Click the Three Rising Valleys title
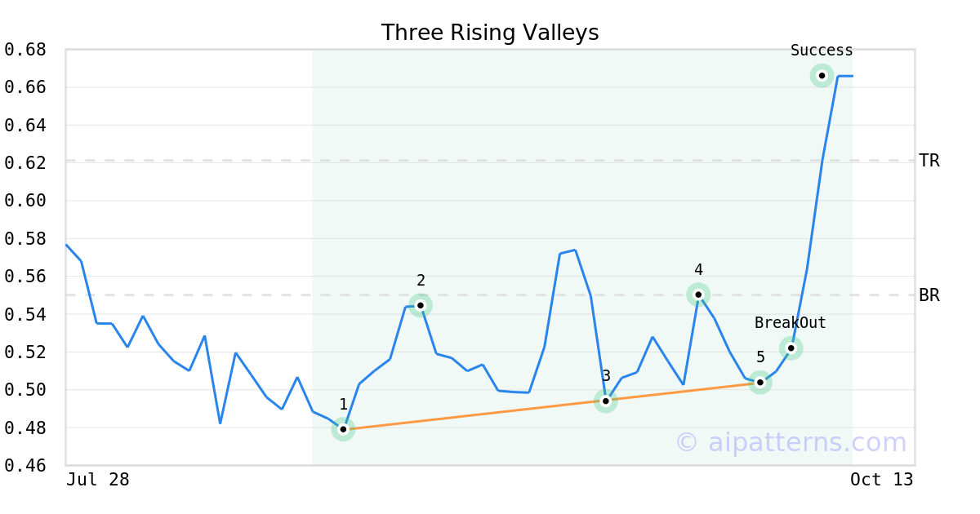This screenshot has height=514, width=980. (x=490, y=33)
